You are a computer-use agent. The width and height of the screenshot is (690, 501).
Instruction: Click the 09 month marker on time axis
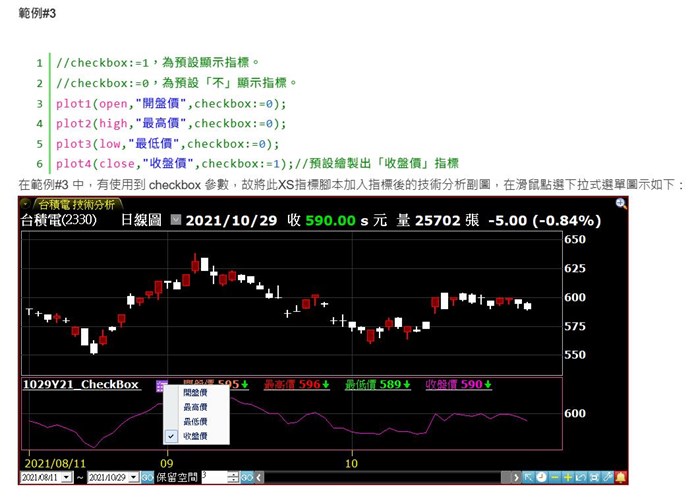tap(167, 463)
